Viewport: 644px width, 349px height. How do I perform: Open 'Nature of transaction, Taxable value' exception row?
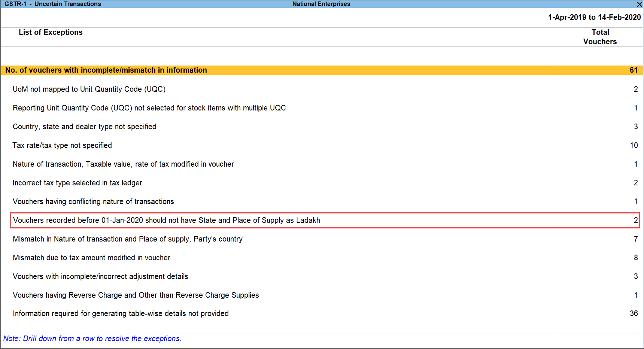322,164
